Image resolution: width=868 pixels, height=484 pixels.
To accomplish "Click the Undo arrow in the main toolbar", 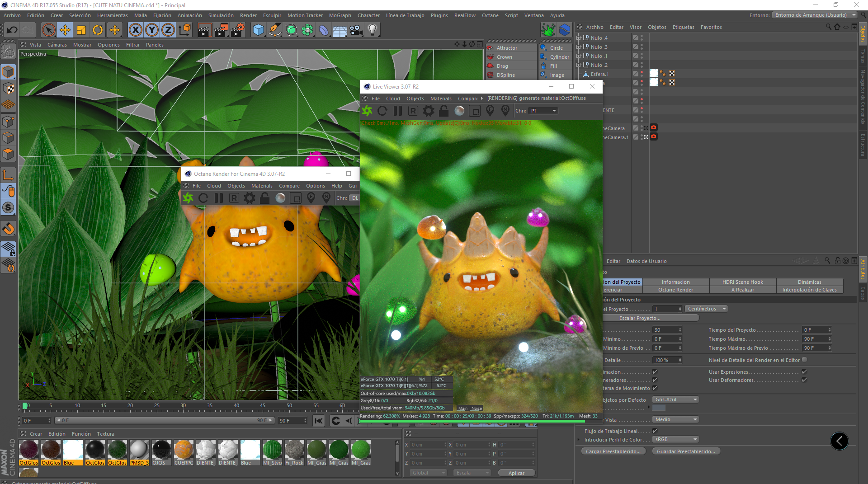I will click(x=12, y=30).
